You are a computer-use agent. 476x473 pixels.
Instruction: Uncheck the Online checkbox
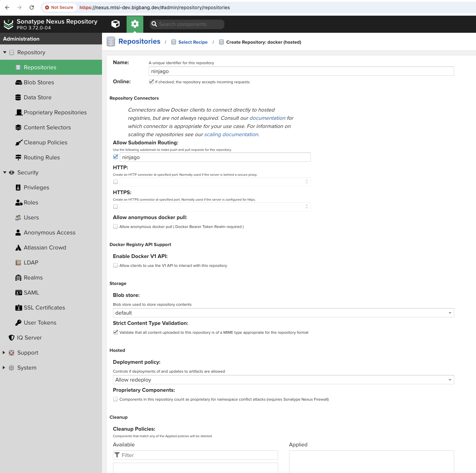tap(151, 82)
